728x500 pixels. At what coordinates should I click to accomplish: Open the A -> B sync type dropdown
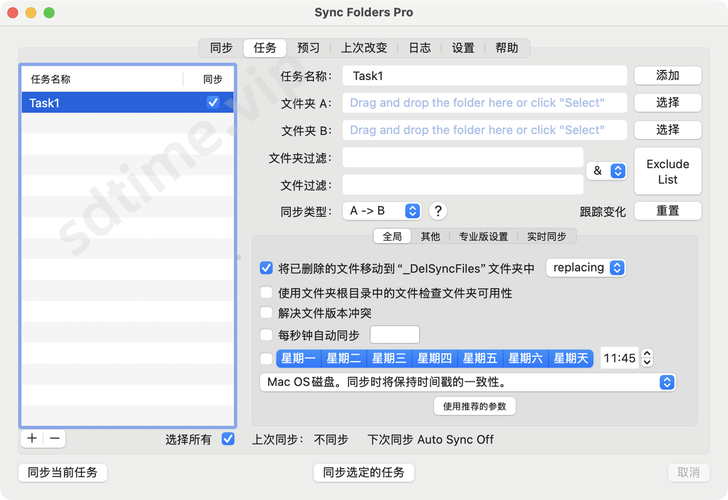tap(382, 211)
